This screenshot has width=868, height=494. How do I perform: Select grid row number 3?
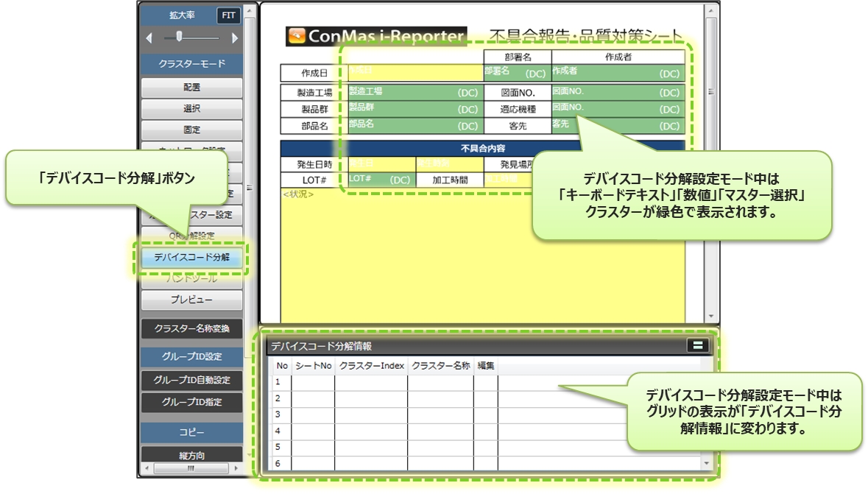(x=278, y=414)
